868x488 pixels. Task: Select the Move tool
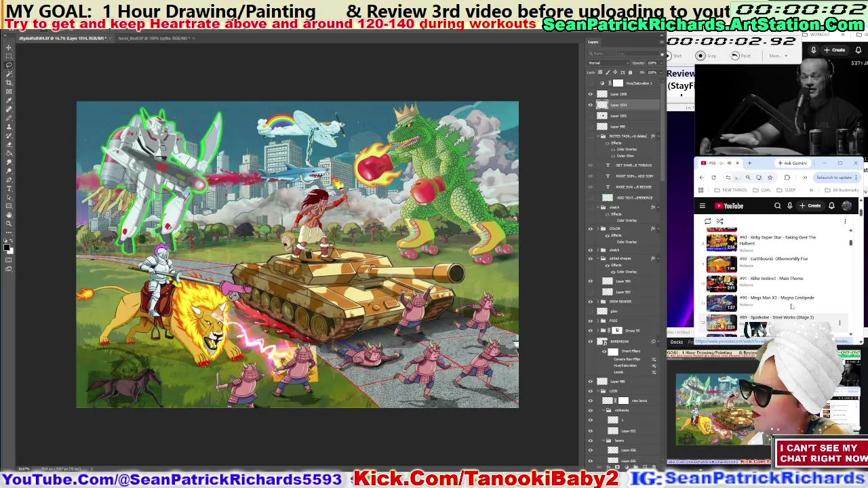coord(9,47)
